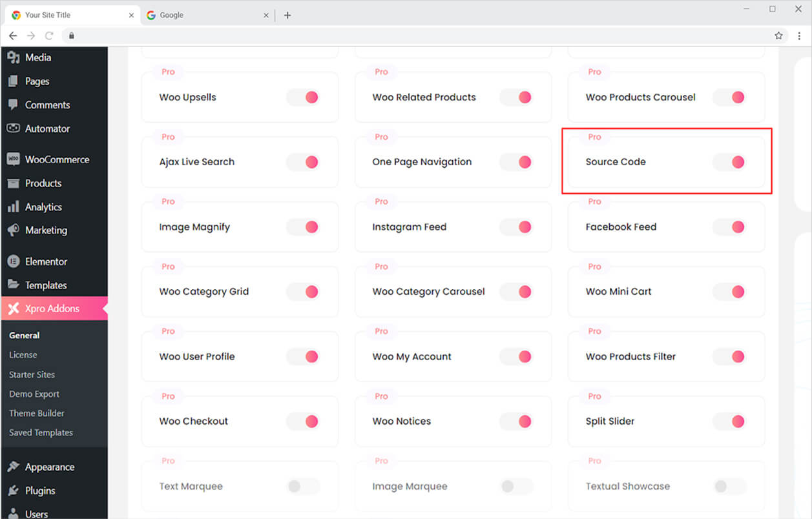Select the Pages icon in the sidebar
The width and height of the screenshot is (812, 519).
14,81
